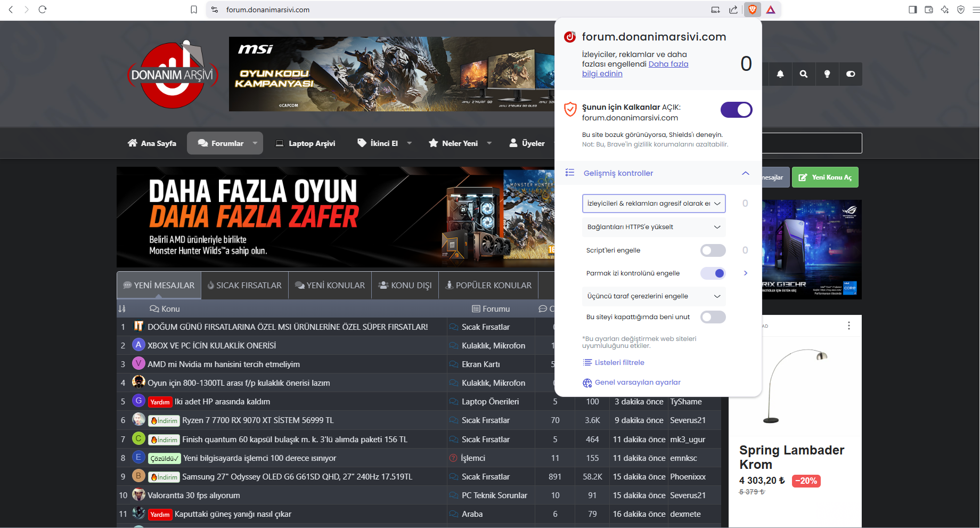Open forum notifications bell

(780, 74)
